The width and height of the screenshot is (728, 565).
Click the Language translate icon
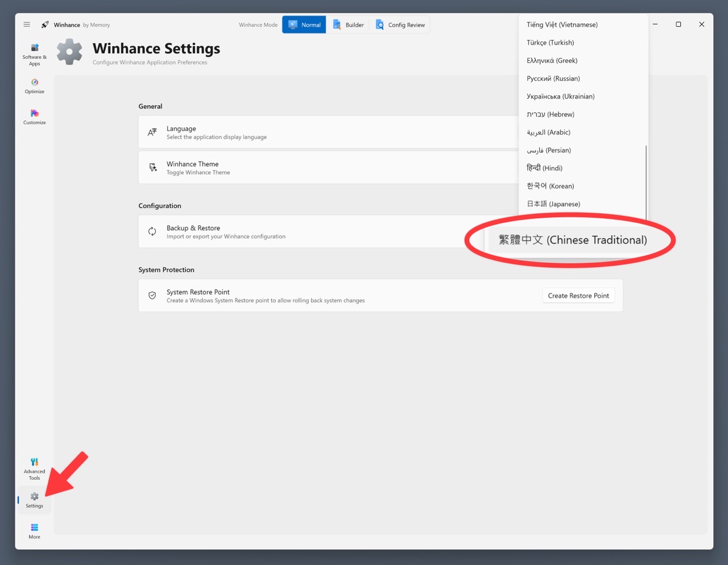click(152, 132)
